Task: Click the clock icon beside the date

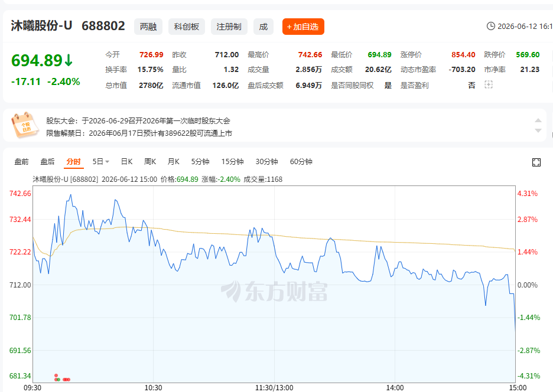Action: pyautogui.click(x=490, y=26)
